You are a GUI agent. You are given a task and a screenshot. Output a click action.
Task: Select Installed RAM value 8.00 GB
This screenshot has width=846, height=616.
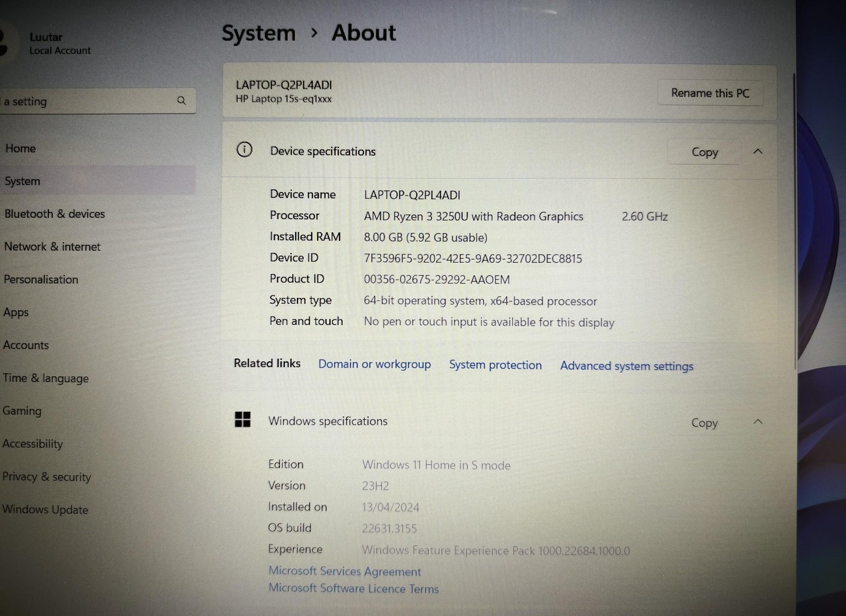tap(383, 237)
